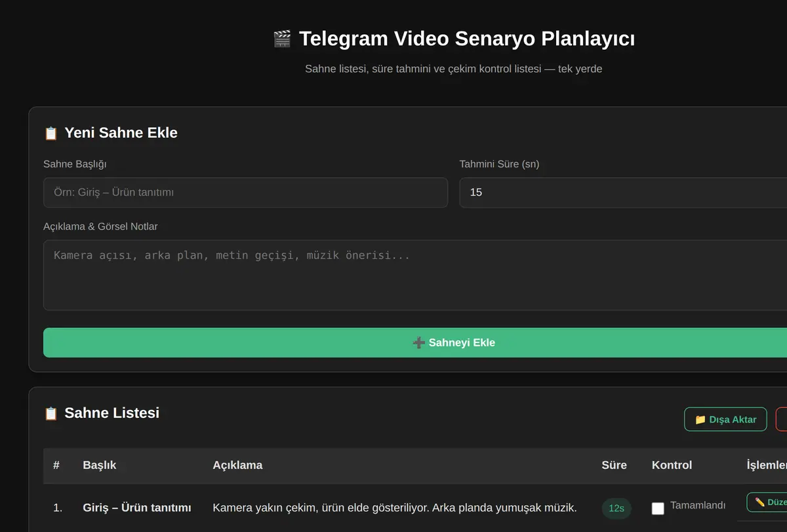Screen dimensions: 787x532
Task: Click clipboard icon beside Sahne Listesi
Action: 50,413
